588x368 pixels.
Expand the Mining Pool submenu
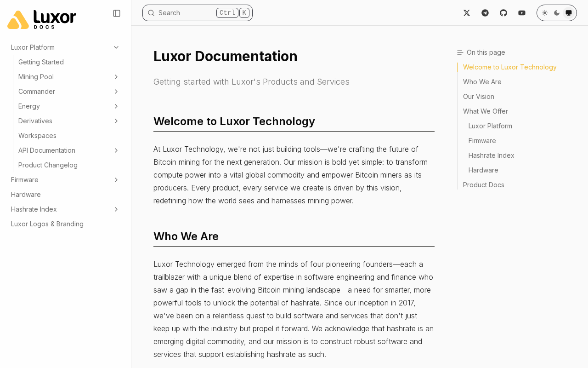[116, 77]
